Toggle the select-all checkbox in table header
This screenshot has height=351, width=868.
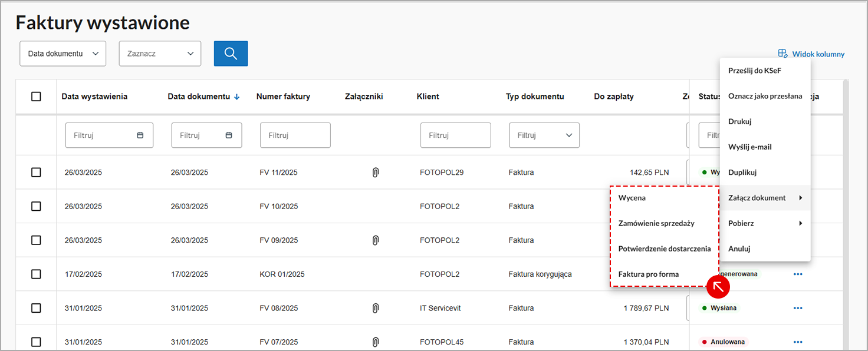(36, 97)
